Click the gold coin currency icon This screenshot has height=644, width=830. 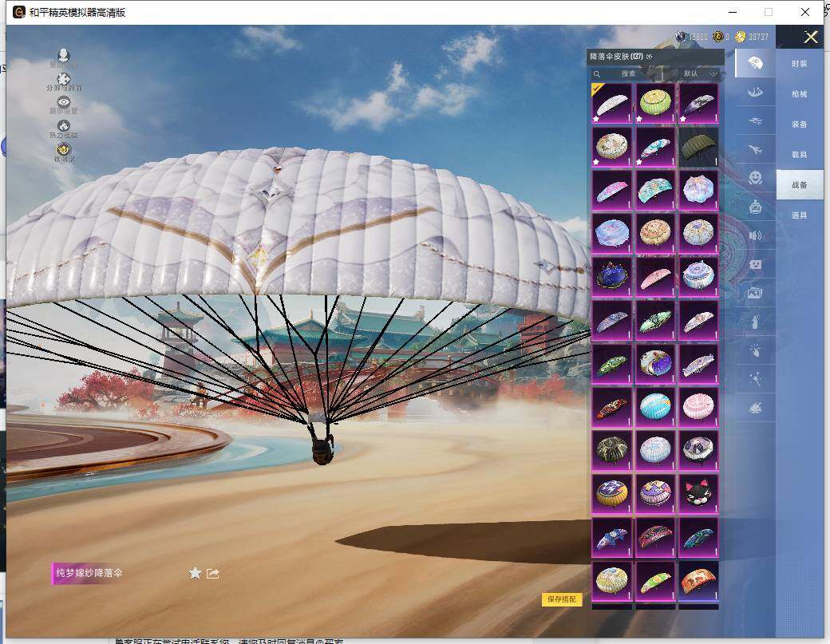click(x=740, y=37)
